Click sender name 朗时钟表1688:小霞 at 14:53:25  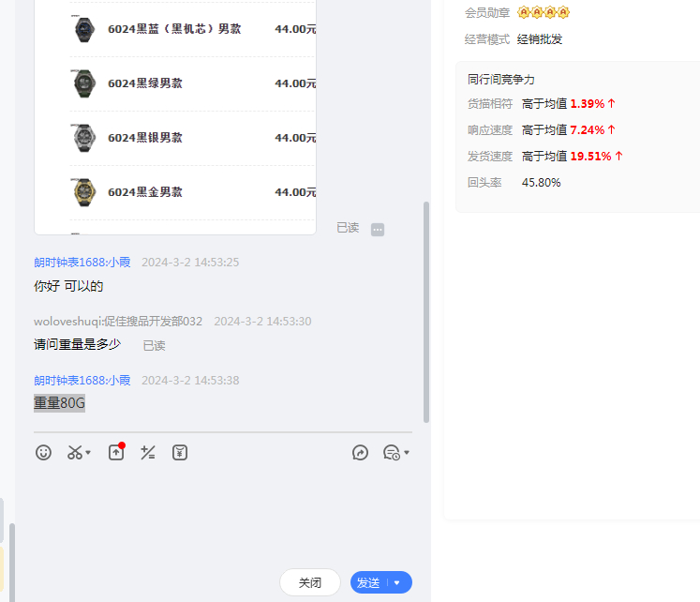82,263
